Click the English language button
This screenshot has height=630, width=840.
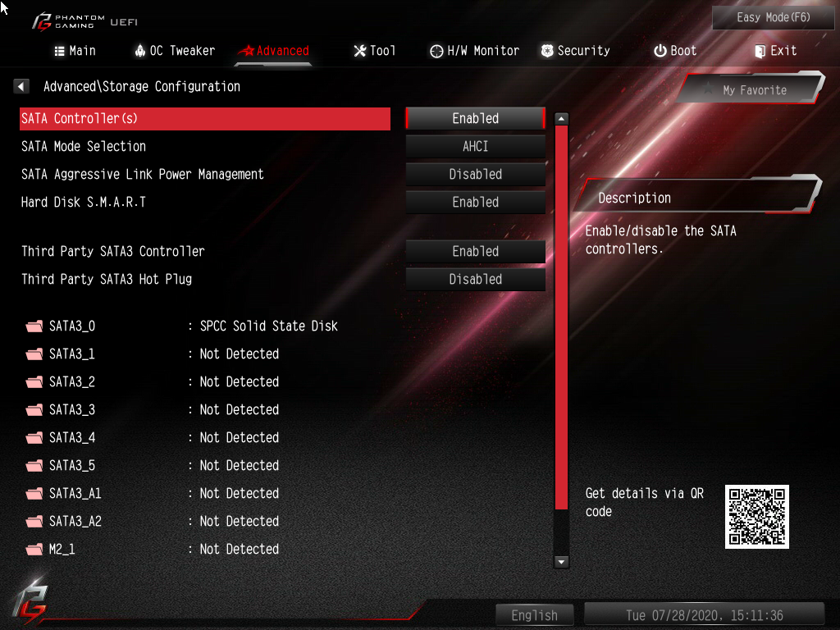[x=534, y=615]
